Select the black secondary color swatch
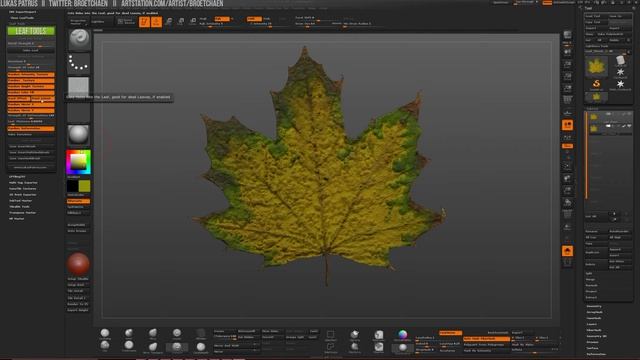 tap(72, 186)
